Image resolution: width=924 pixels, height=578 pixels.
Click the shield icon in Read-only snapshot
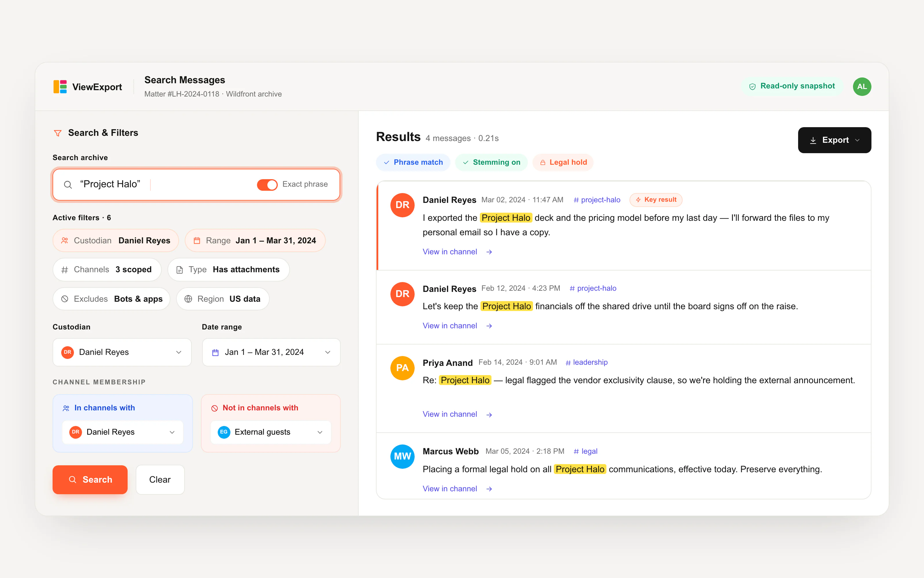(752, 87)
